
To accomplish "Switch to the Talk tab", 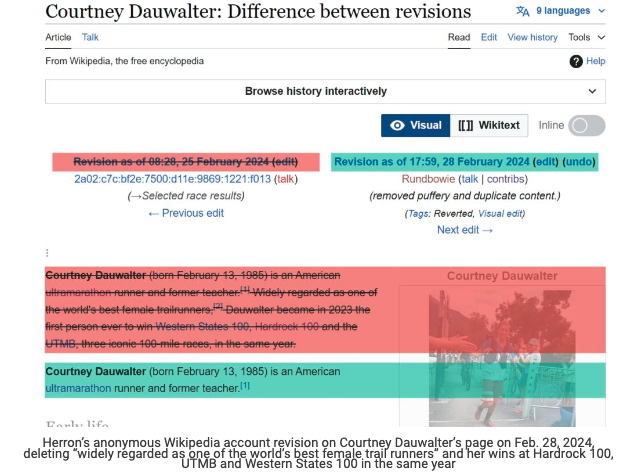I will [90, 37].
